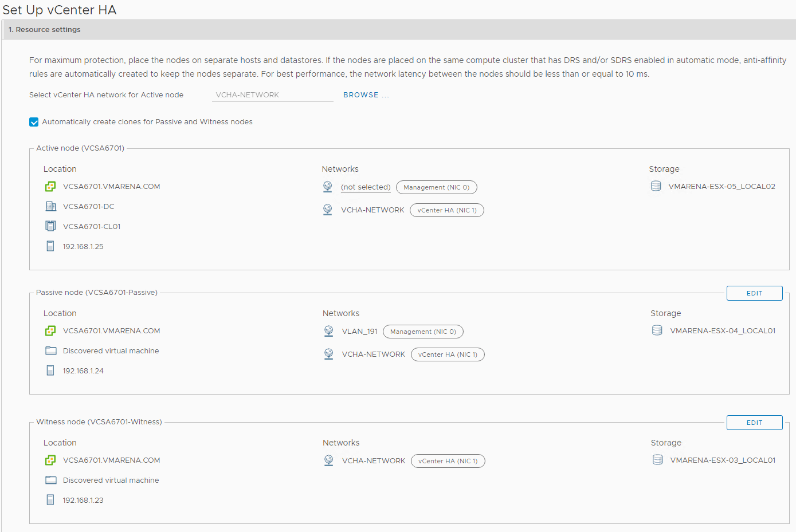The image size is (796, 532).
Task: Click Witness node VCHA-NETWORK network icon
Action: 329,460
